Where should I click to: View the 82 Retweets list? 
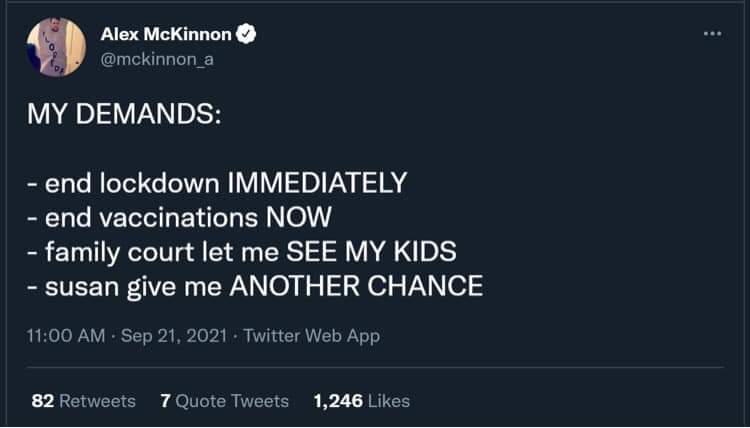coord(84,400)
